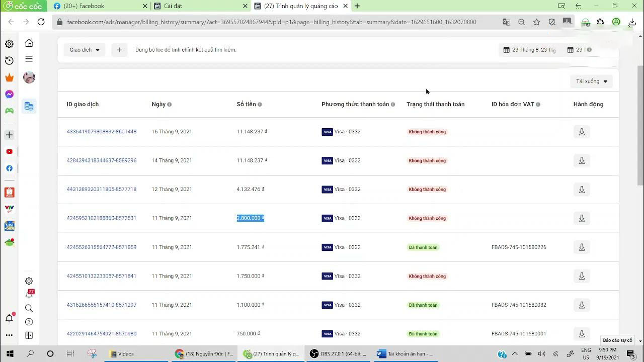Show info tooltip next to ID hóa đơn VAT
Viewport: 644px width, 362px height.
[x=538, y=105]
